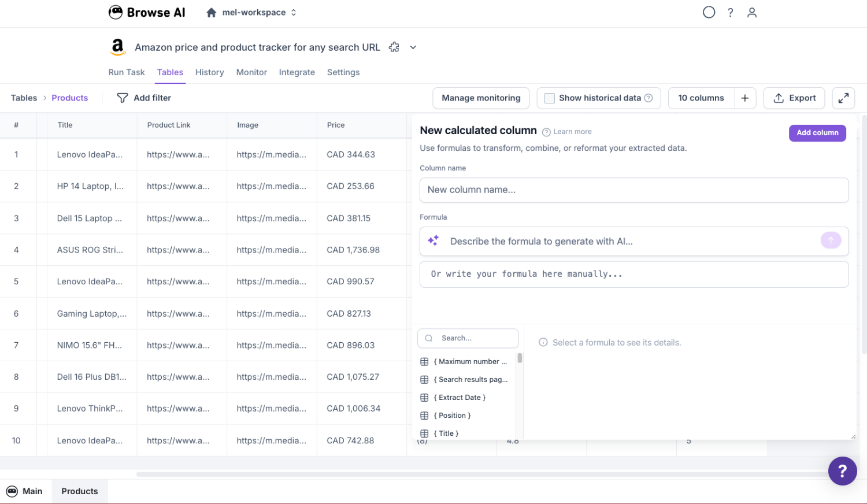Switch to the Run Task tab
The image size is (867, 504).
pyautogui.click(x=127, y=72)
